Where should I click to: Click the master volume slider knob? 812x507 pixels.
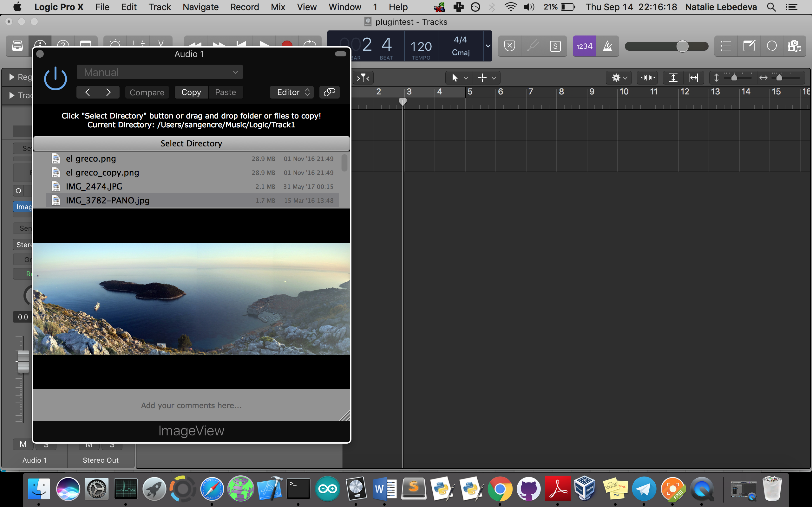(682, 46)
